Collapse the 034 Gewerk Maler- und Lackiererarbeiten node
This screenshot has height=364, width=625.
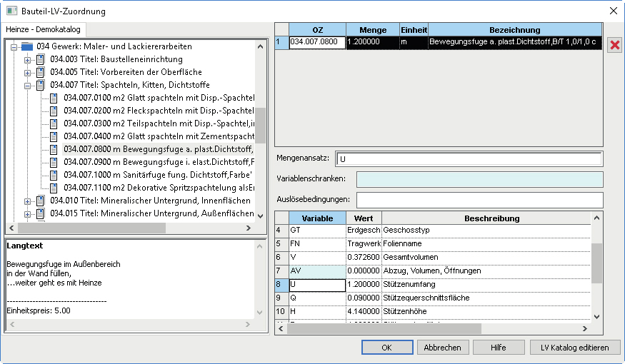[14, 47]
